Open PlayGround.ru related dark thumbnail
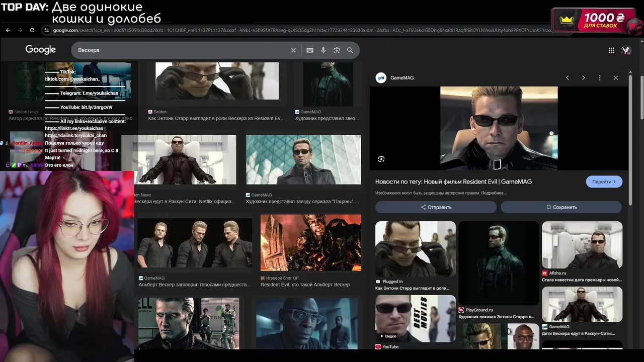The width and height of the screenshot is (644, 362). pos(499,263)
